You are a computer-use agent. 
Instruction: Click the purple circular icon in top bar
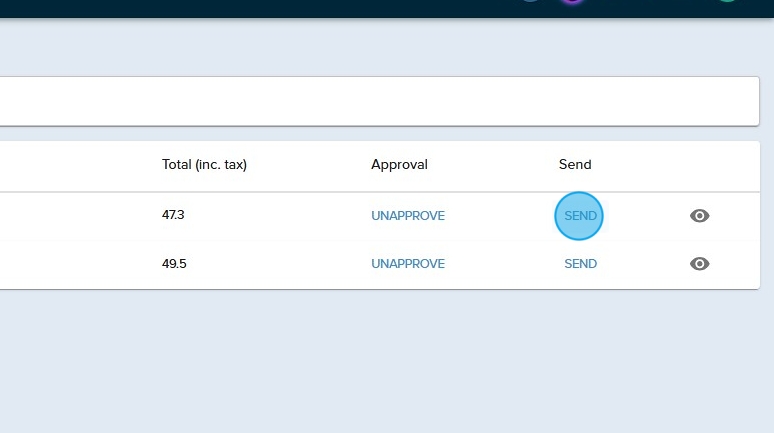tap(572, 1)
